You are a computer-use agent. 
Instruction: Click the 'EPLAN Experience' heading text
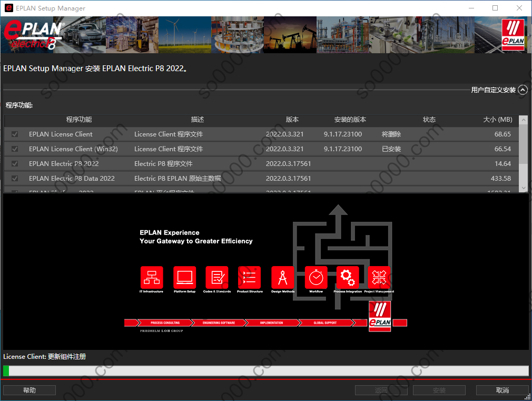tap(169, 232)
